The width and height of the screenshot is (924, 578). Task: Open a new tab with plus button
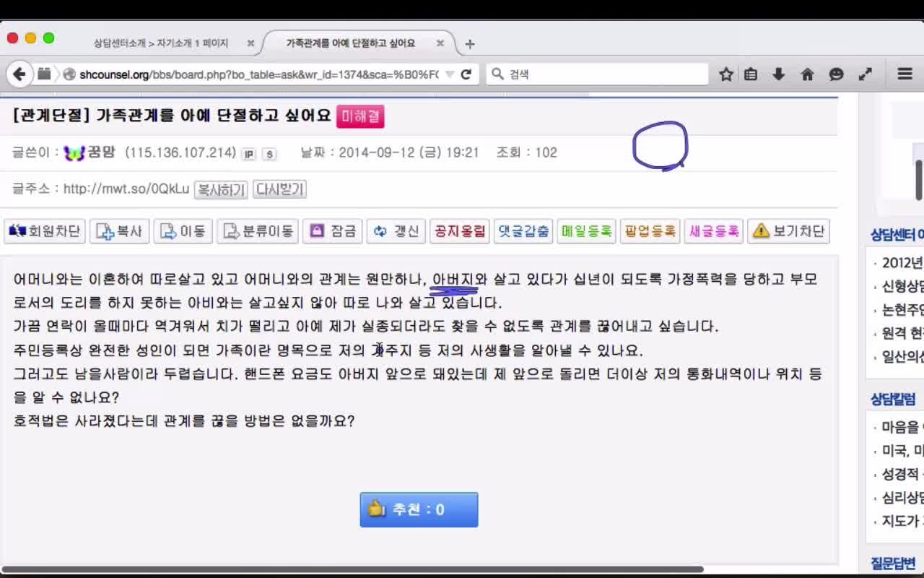click(x=470, y=44)
